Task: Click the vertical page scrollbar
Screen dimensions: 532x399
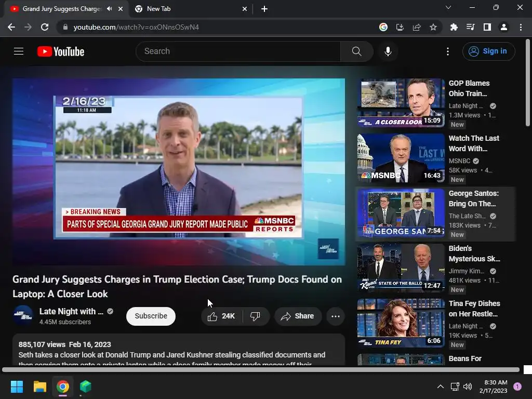Action: pyautogui.click(x=528, y=83)
